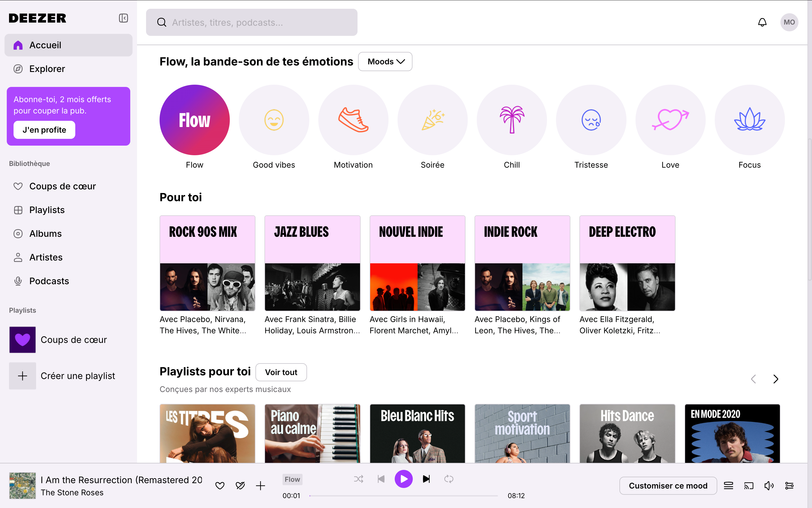Click Voir tout for playlists

tap(281, 372)
